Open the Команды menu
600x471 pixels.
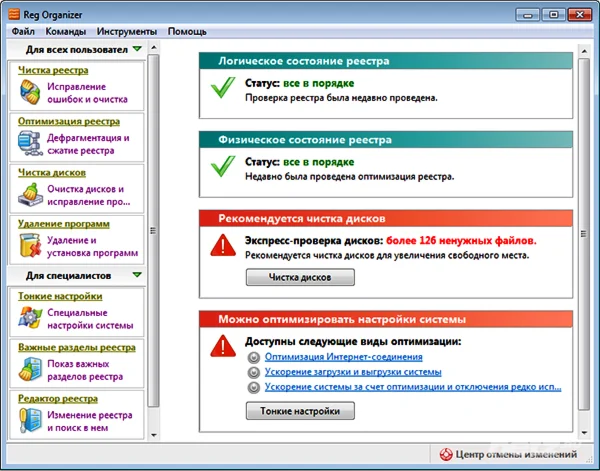(65, 31)
